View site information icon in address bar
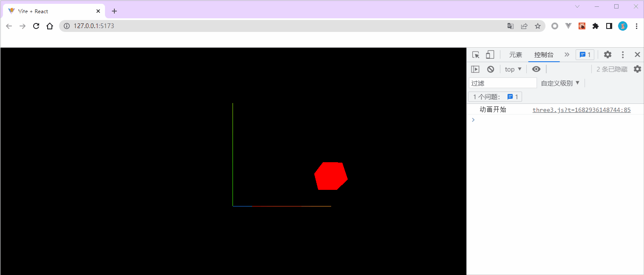This screenshot has height=275, width=644. [66, 26]
